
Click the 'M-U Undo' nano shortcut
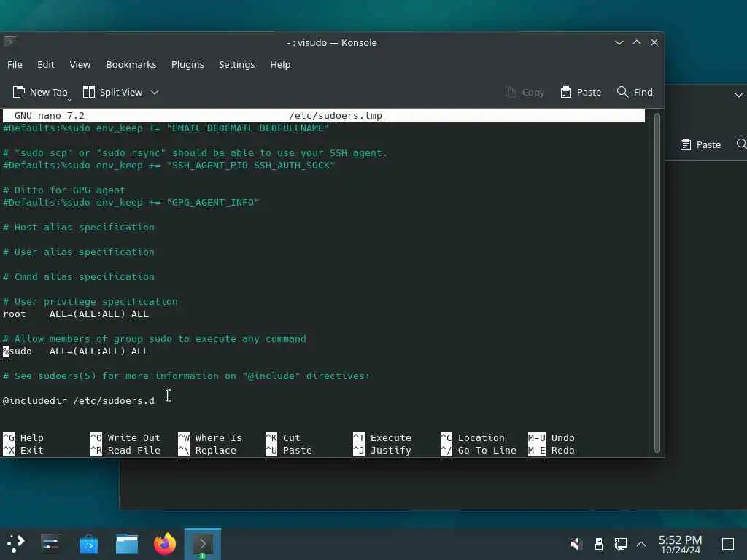[551, 438]
